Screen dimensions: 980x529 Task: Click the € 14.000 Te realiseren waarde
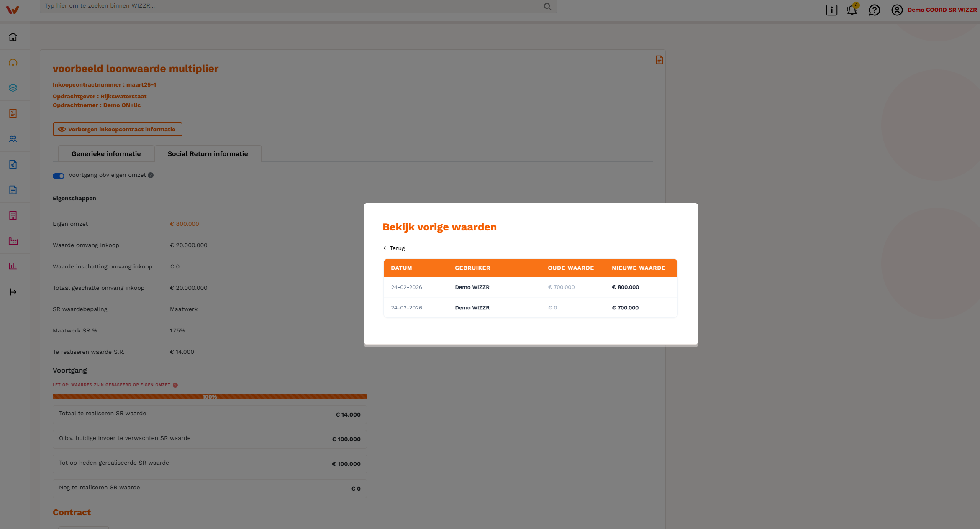pyautogui.click(x=182, y=352)
